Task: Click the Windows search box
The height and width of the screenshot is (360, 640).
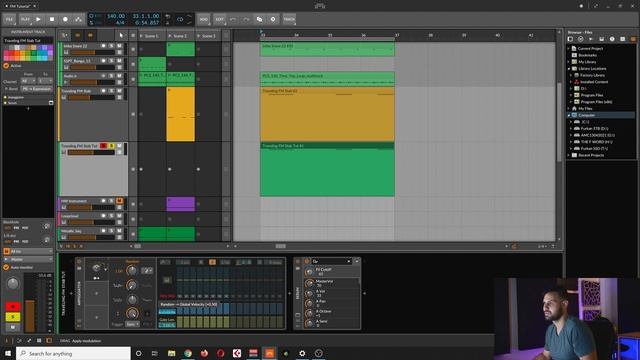Action: tap(73, 353)
